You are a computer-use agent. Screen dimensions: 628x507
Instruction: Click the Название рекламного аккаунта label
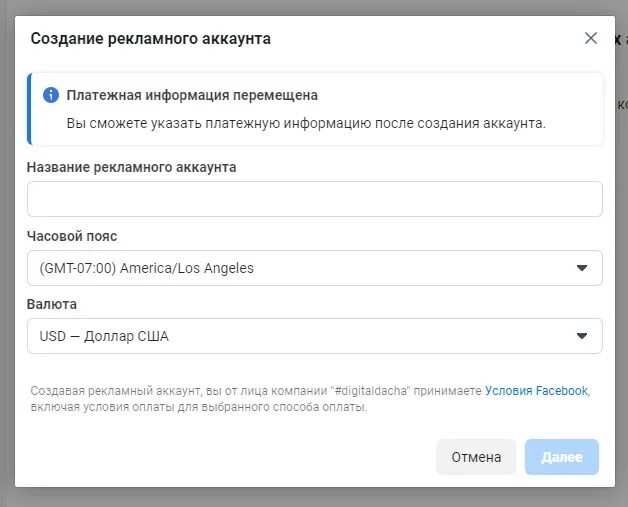tap(131, 167)
